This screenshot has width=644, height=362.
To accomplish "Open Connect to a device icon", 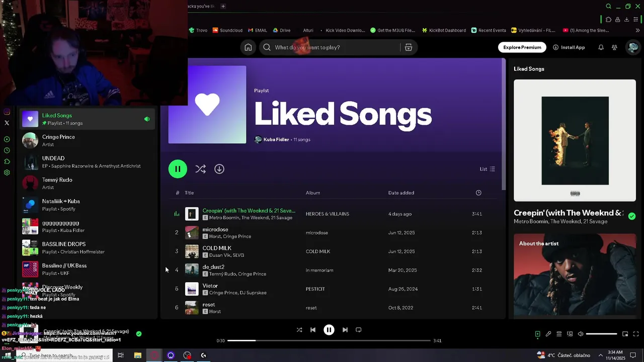I will (570, 334).
